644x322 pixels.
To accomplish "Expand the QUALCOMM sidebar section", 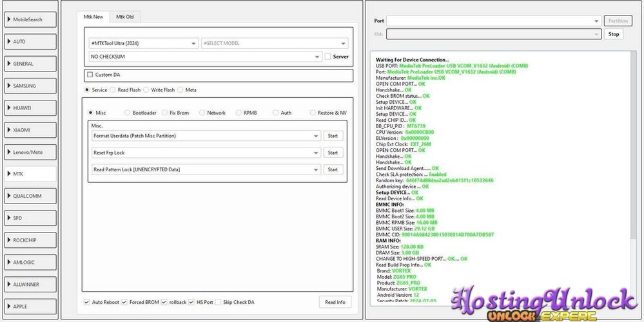I will coord(30,196).
